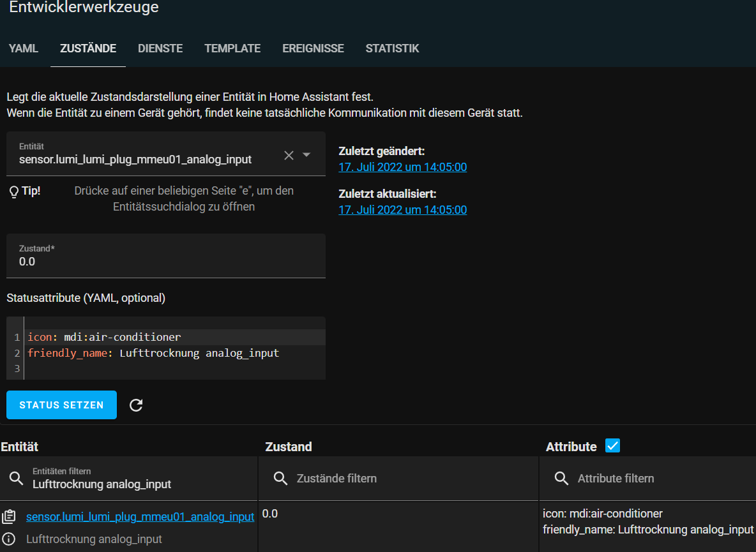Click the search icon in Attribute filter
Image resolution: width=756 pixels, height=552 pixels.
click(x=561, y=478)
